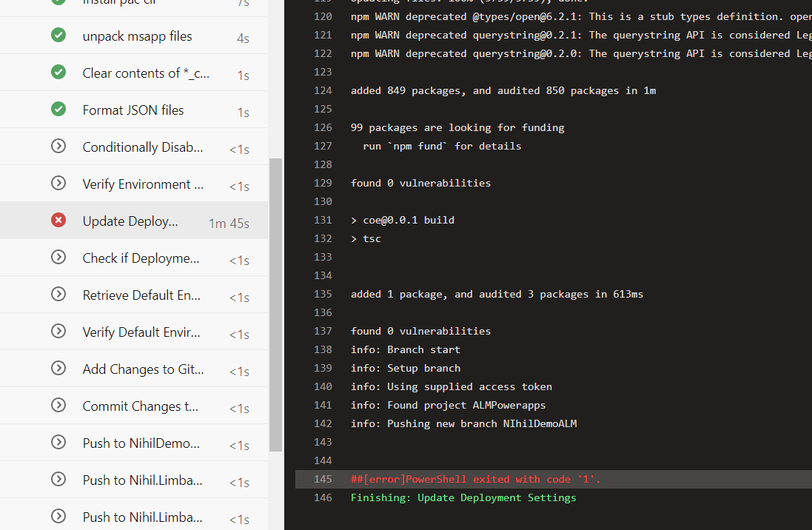Select the Add Changes to Git... step

pos(134,369)
